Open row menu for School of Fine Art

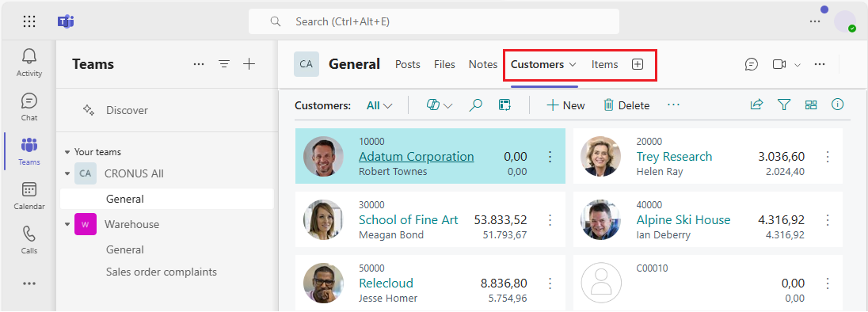click(550, 219)
